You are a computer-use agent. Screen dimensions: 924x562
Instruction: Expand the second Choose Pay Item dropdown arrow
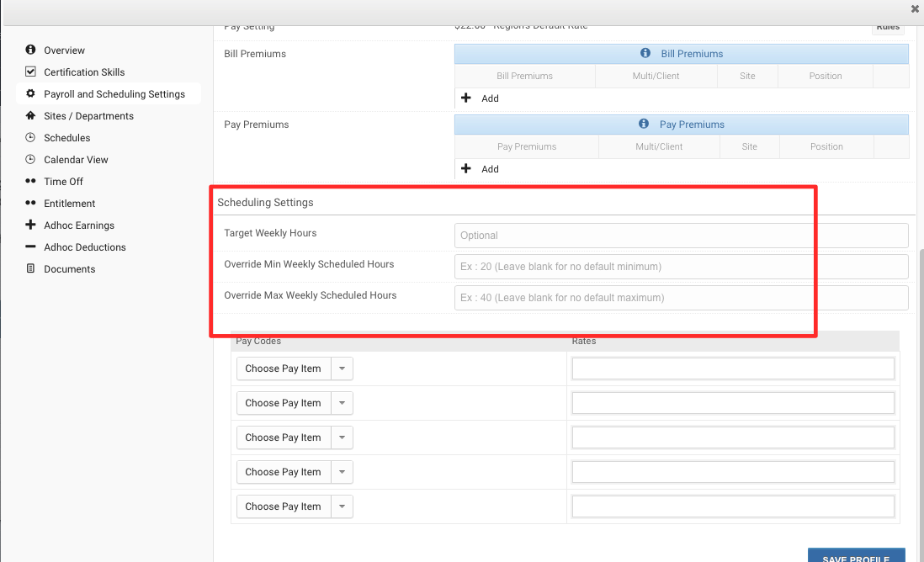342,403
